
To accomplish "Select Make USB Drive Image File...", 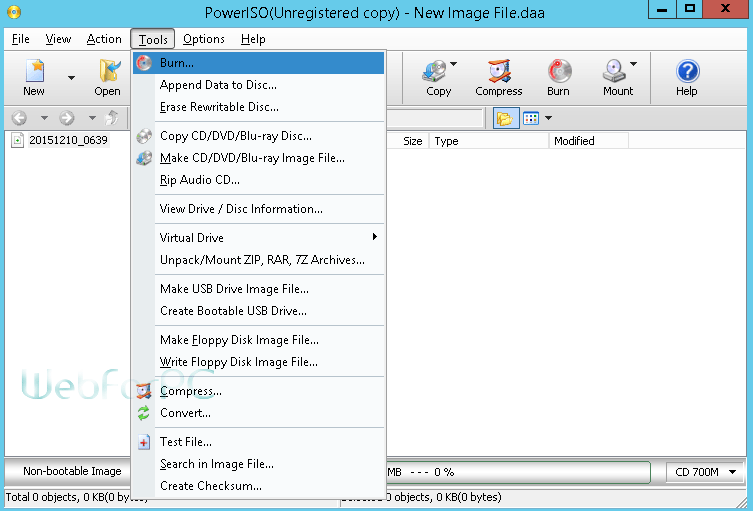I will pos(258,289).
